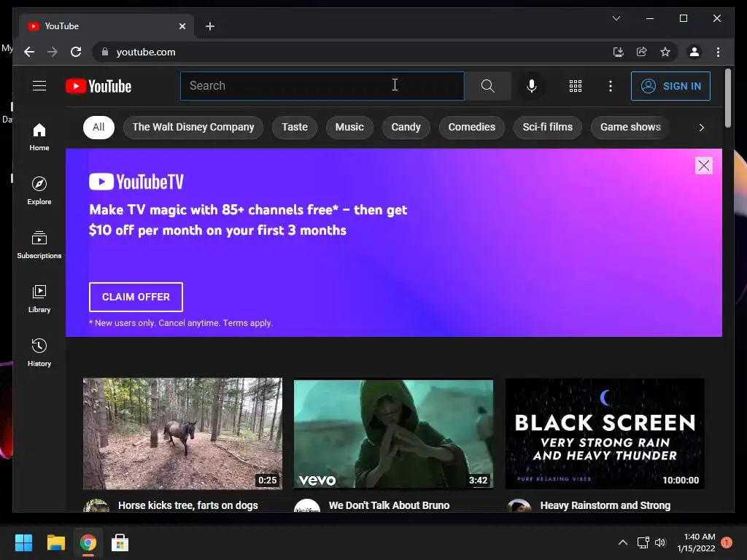Open the Windows Start menu
The width and height of the screenshot is (747, 560).
tap(23, 542)
